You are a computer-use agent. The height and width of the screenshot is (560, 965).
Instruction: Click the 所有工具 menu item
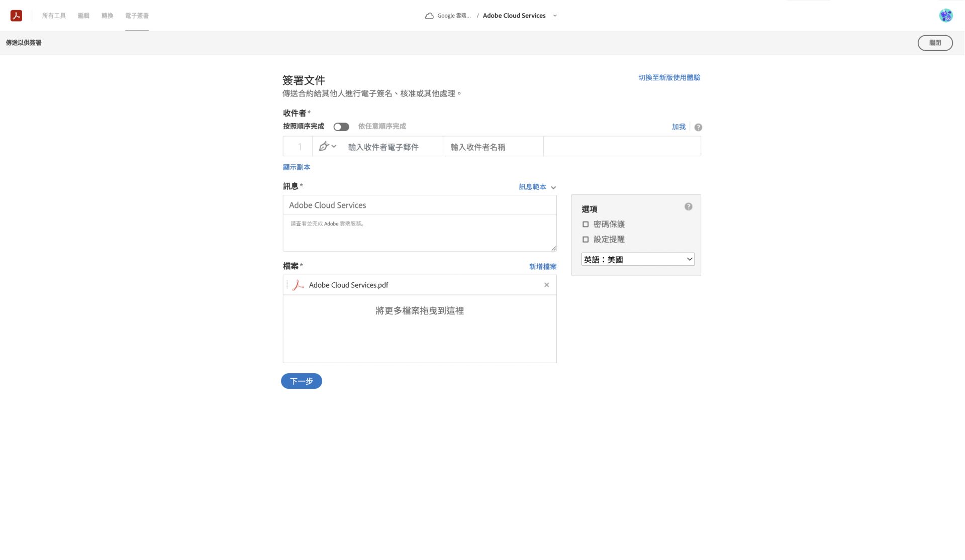coord(53,15)
